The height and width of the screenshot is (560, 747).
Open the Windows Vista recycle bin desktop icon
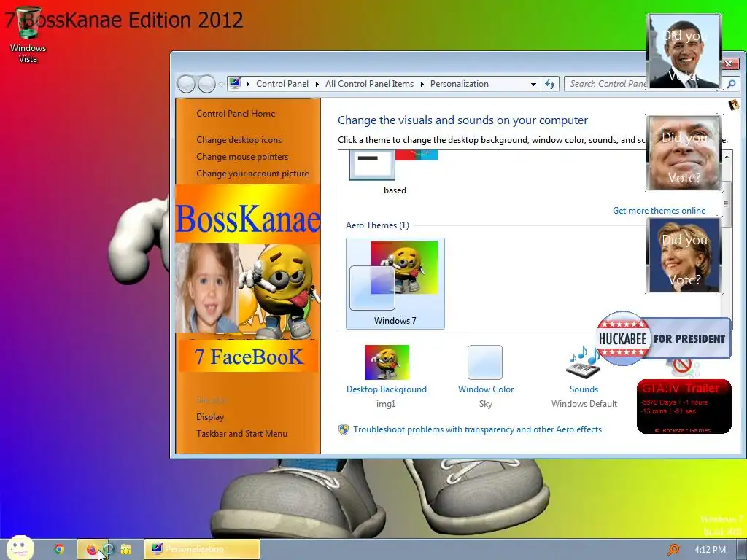[28, 35]
